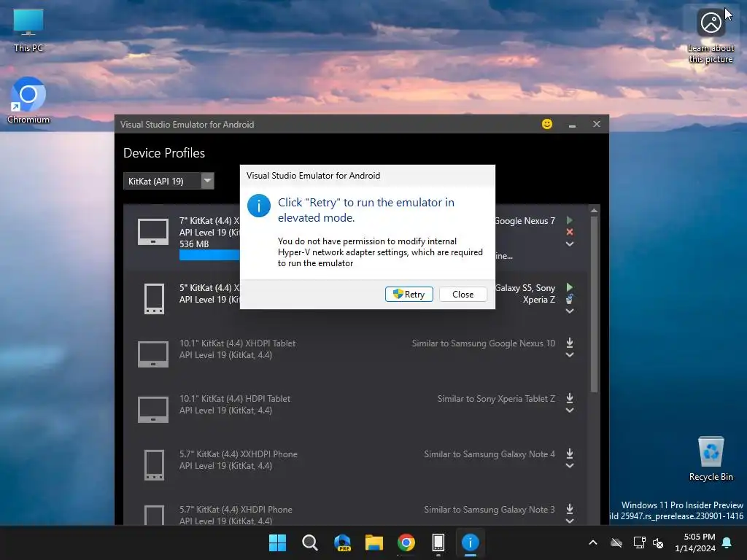The image size is (747, 560).
Task: Select the This PC desktop icon
Action: coord(28,30)
